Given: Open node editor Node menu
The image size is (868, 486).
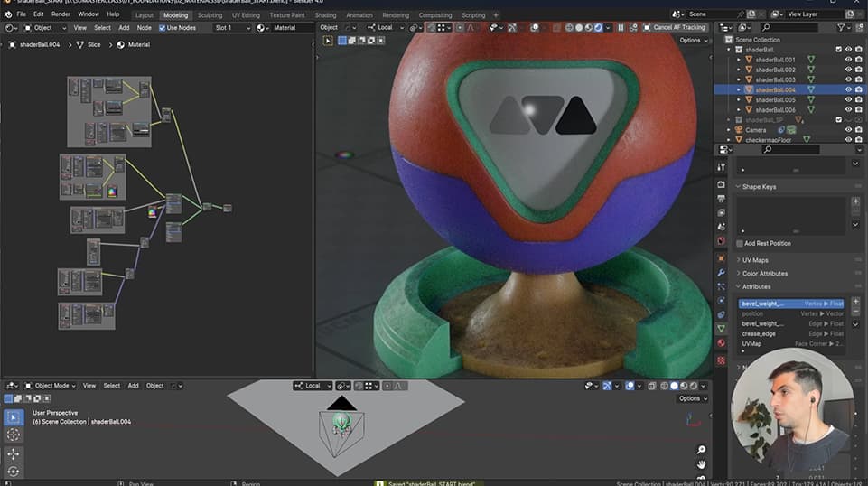Looking at the screenshot, I should (x=144, y=28).
